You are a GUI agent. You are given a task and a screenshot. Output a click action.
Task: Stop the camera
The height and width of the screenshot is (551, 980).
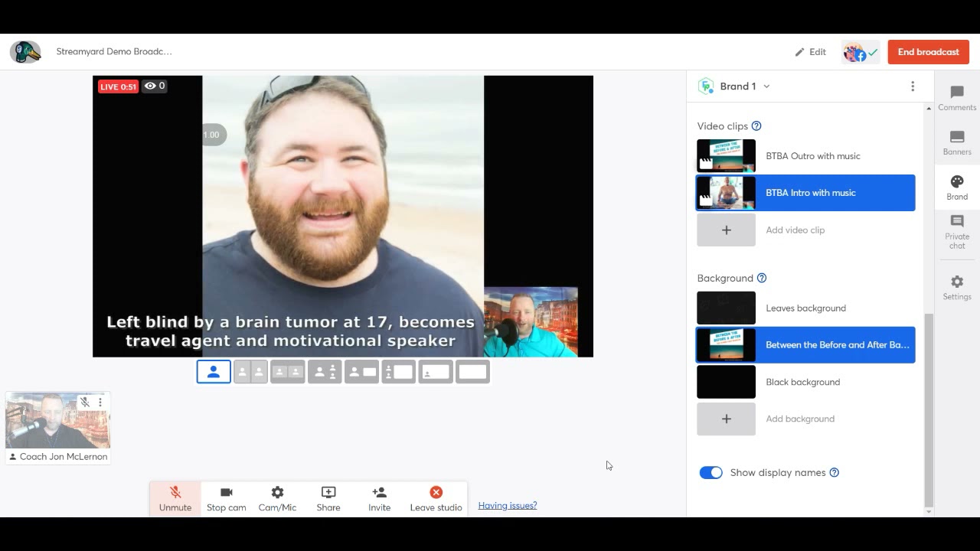[227, 499]
